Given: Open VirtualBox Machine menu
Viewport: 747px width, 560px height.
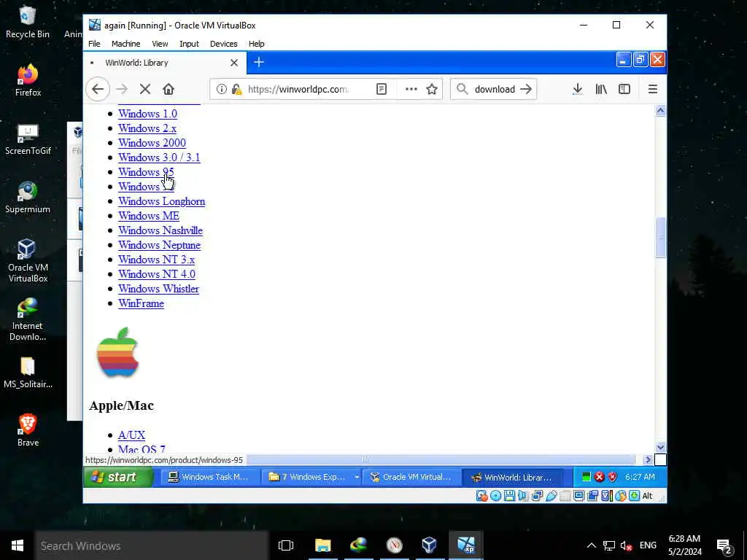Looking at the screenshot, I should coord(125,44).
